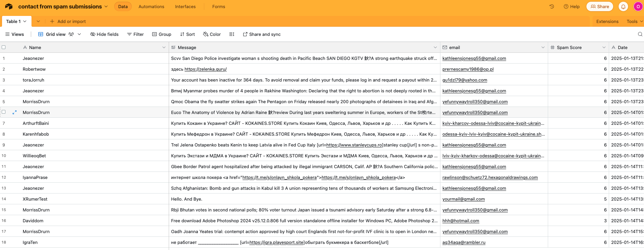Open hhh@hotmail.com email link
Viewport: 644px width, 250px height.
[461, 221]
